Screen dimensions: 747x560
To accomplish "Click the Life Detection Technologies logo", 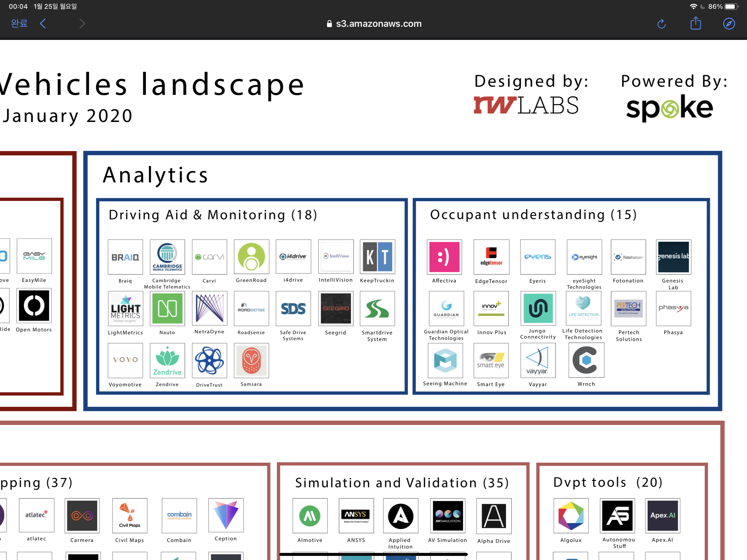I will point(583,308).
